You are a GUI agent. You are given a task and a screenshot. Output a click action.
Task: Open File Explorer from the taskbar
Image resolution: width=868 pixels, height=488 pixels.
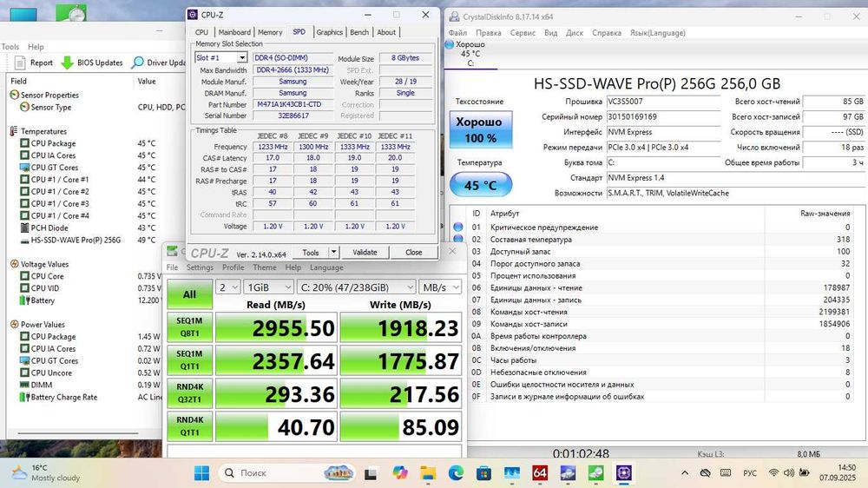[x=428, y=473]
